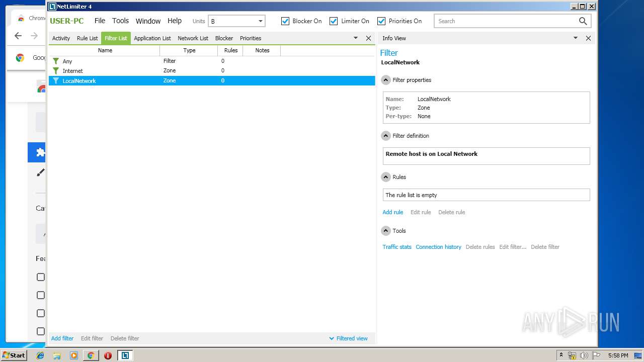Click the search magnifier icon
This screenshot has width=644, height=362.
(583, 21)
